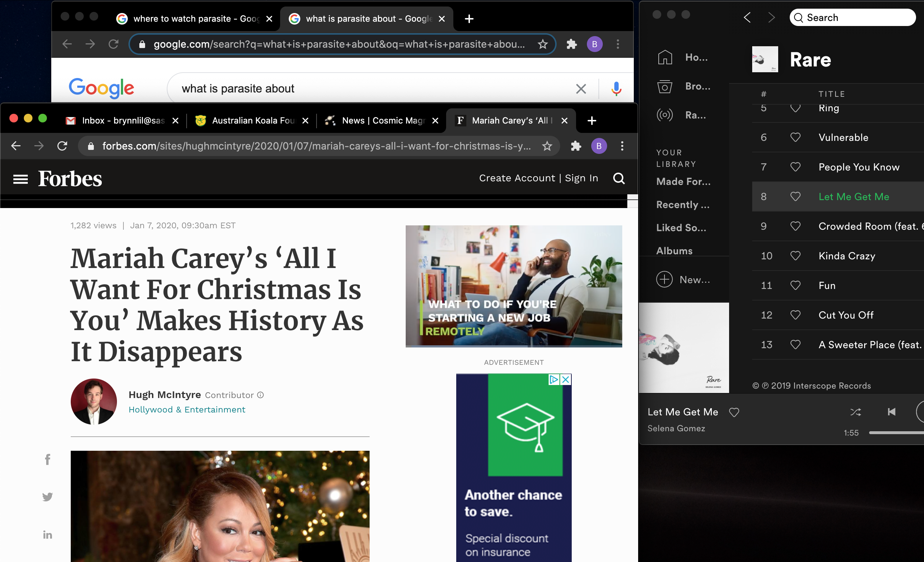Open Extensions puzzle icon in Forbes window
Screen dimensions: 924x562
click(576, 146)
